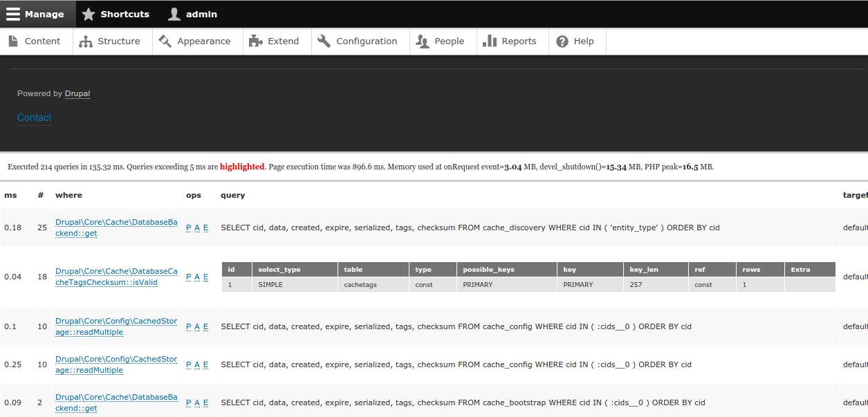Open the Contact link
Image resolution: width=868 pixels, height=417 pixels.
point(34,118)
